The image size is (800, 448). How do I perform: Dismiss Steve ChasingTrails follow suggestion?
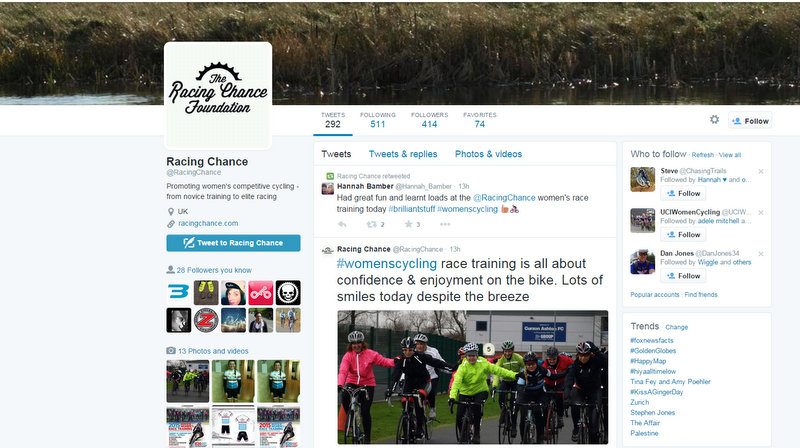(761, 171)
